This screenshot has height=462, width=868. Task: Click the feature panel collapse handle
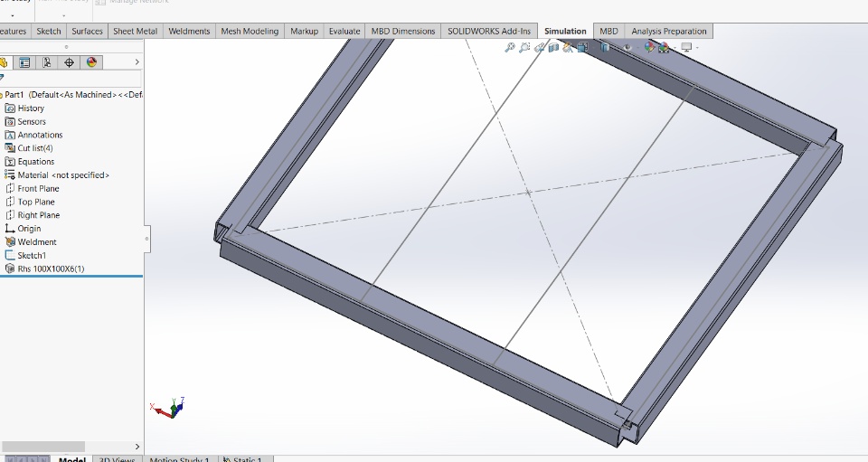[146, 239]
